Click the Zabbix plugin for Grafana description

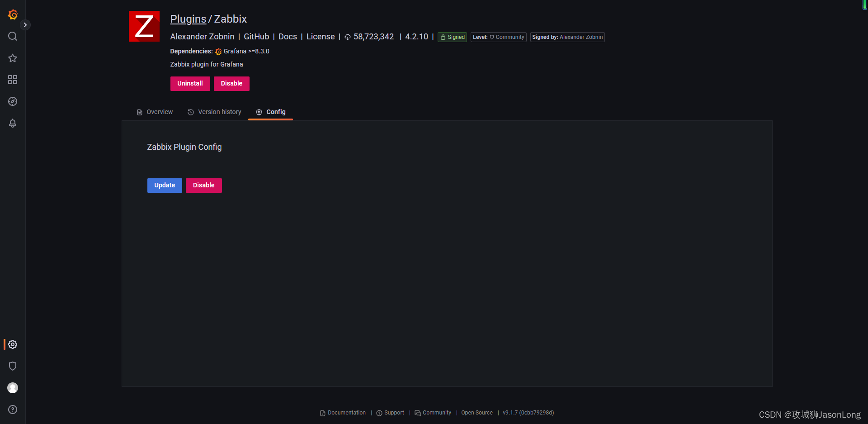click(x=207, y=64)
